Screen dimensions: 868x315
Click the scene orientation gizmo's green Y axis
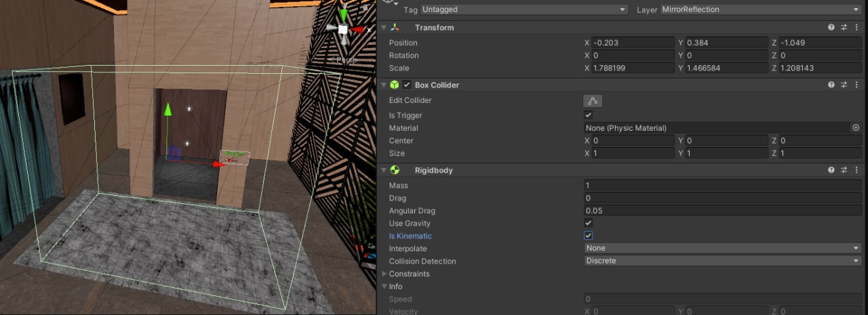point(344,14)
